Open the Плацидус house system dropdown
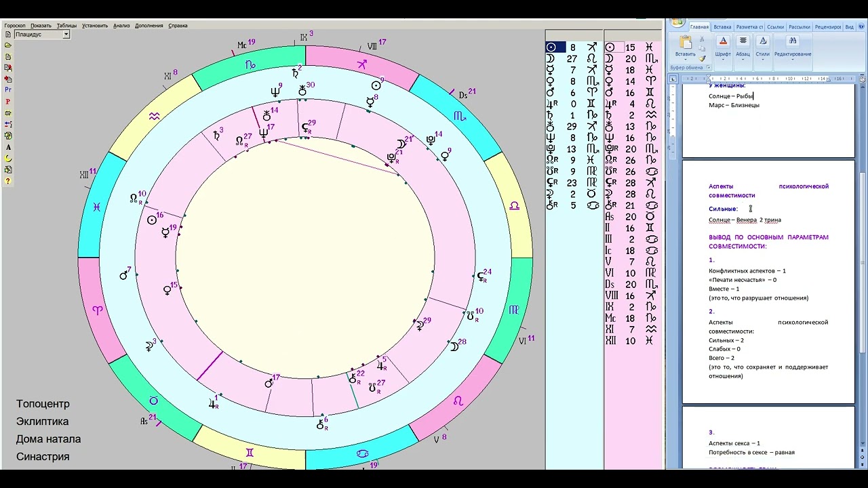Viewport: 868px width, 488px height. pyautogui.click(x=66, y=35)
